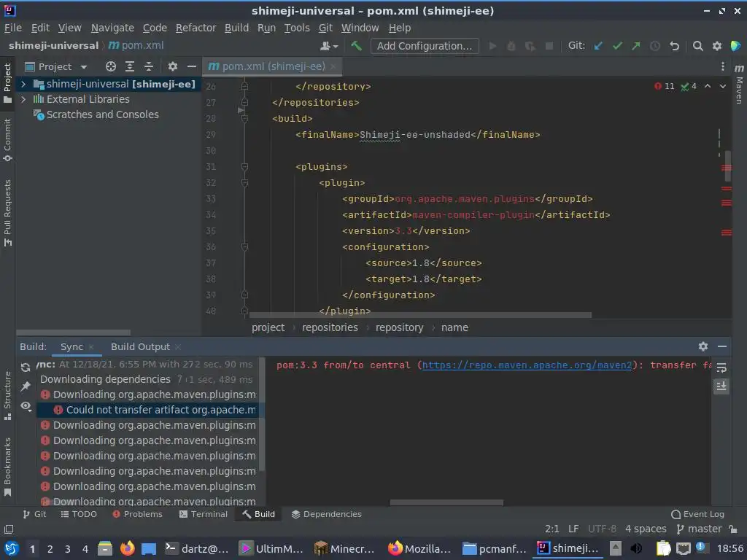Click the user account dropdown icon
This screenshot has width=747, height=560.
pos(329,46)
